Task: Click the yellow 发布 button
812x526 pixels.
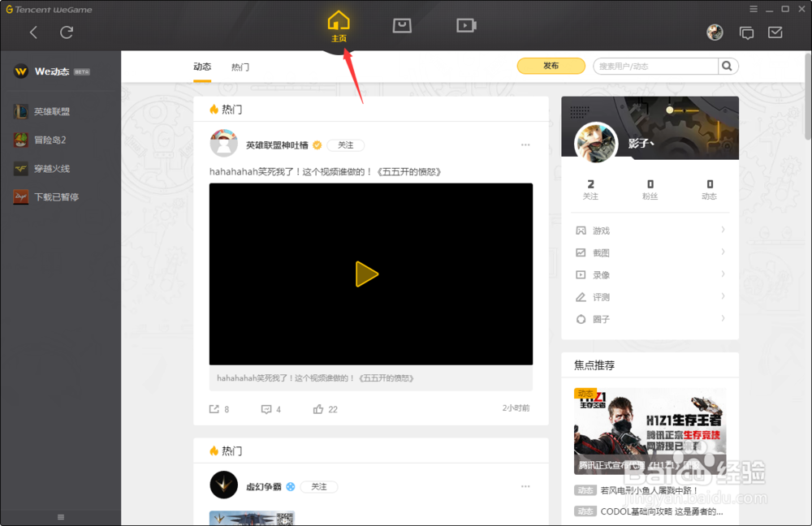Action: (x=551, y=66)
